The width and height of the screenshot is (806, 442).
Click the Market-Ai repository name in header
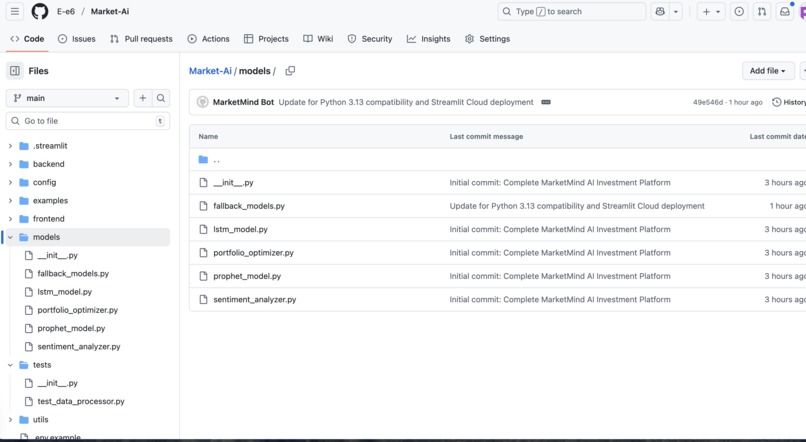pos(110,11)
